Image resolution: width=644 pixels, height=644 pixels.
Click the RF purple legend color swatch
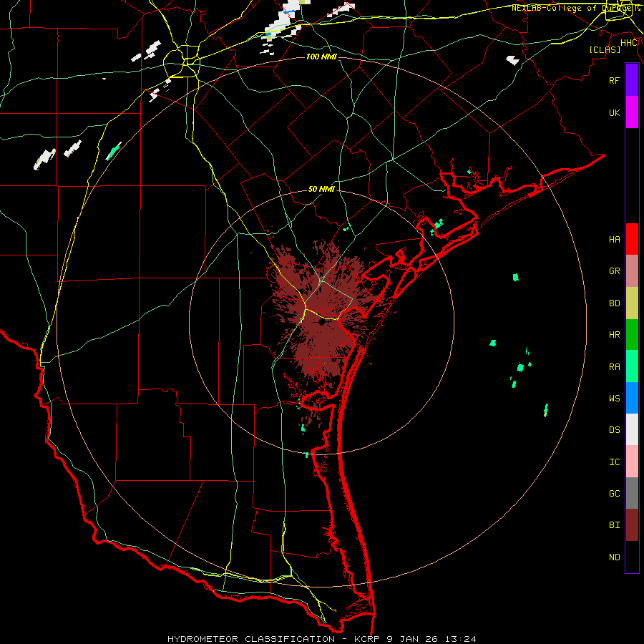pos(632,80)
